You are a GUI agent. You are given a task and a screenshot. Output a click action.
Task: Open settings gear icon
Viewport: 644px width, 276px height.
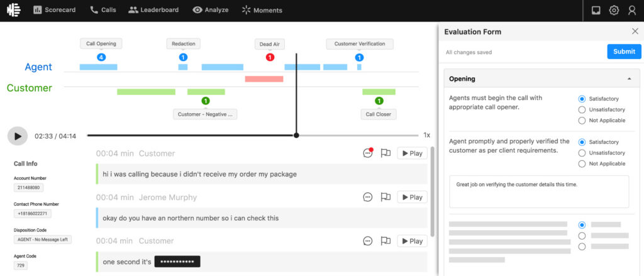[x=614, y=10]
